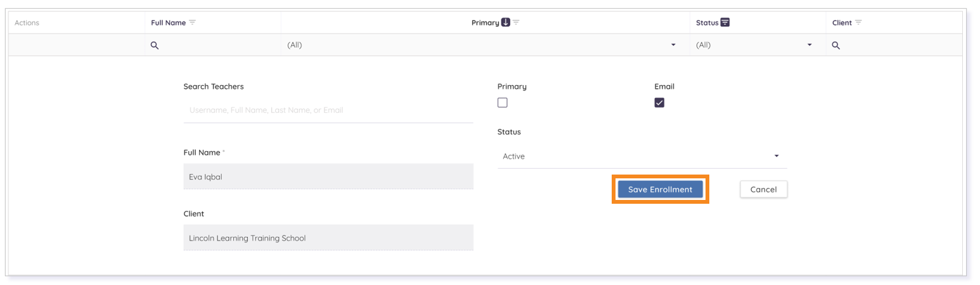This screenshot has width=980, height=285.
Task: Click the Full Name column filter icon
Action: (x=193, y=23)
